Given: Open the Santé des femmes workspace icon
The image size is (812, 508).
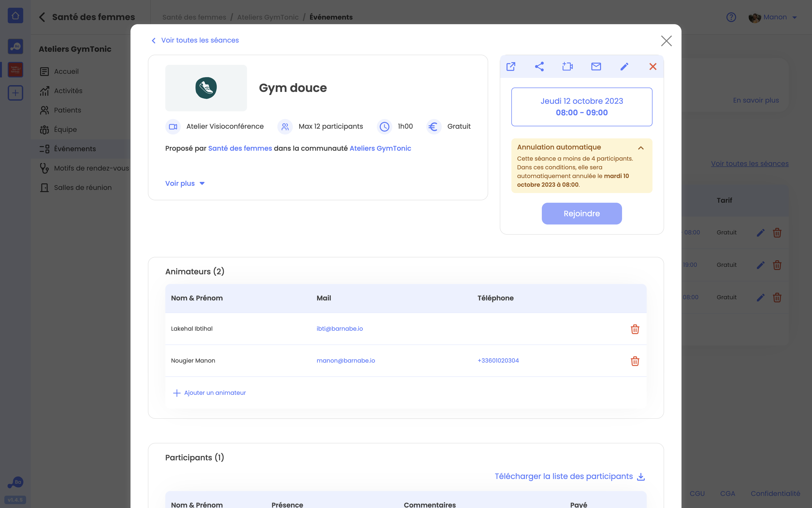Looking at the screenshot, I should (x=15, y=70).
